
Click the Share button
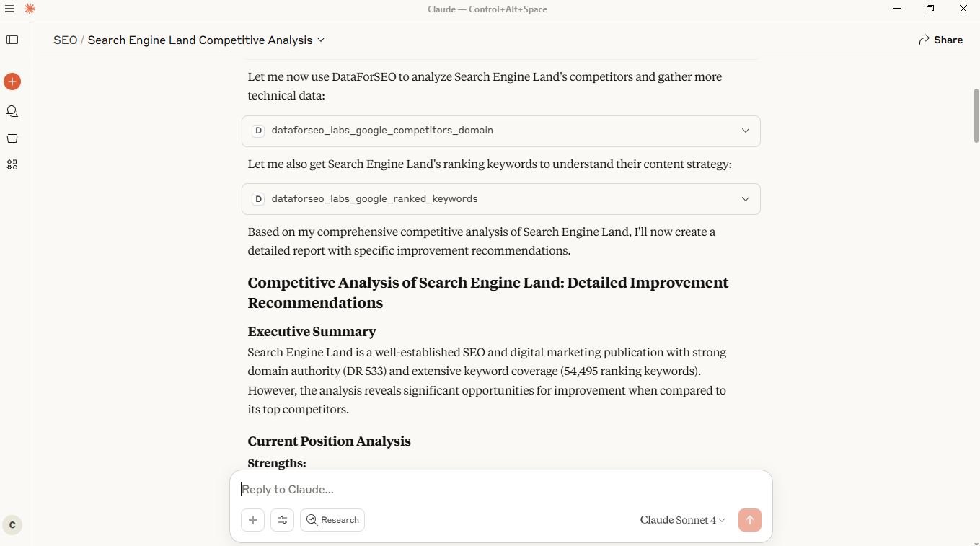click(940, 40)
